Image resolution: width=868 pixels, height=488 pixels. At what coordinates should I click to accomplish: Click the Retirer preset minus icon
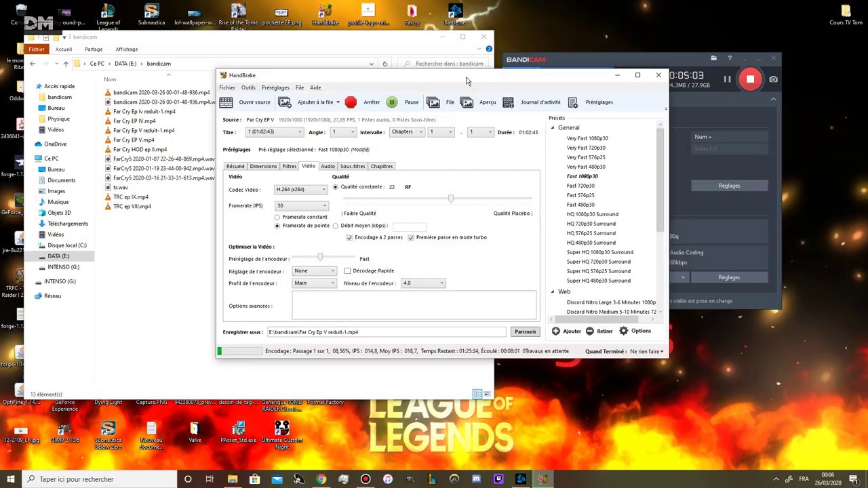pos(589,331)
